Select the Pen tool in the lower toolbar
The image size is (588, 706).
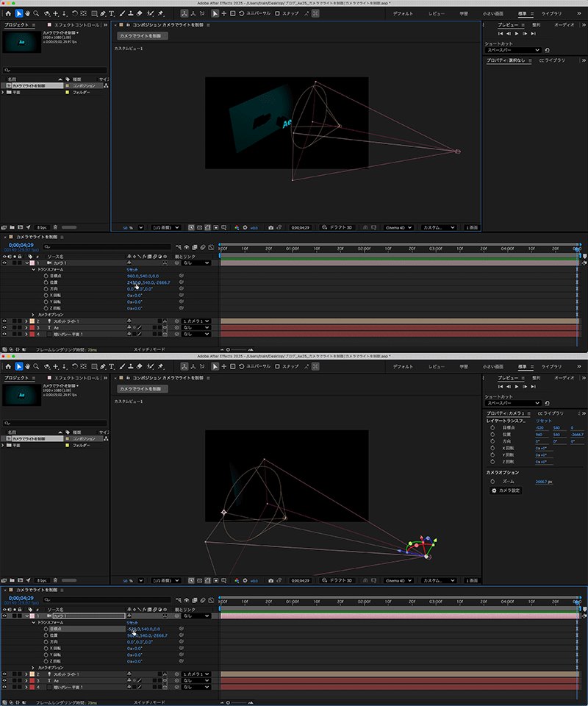point(102,366)
